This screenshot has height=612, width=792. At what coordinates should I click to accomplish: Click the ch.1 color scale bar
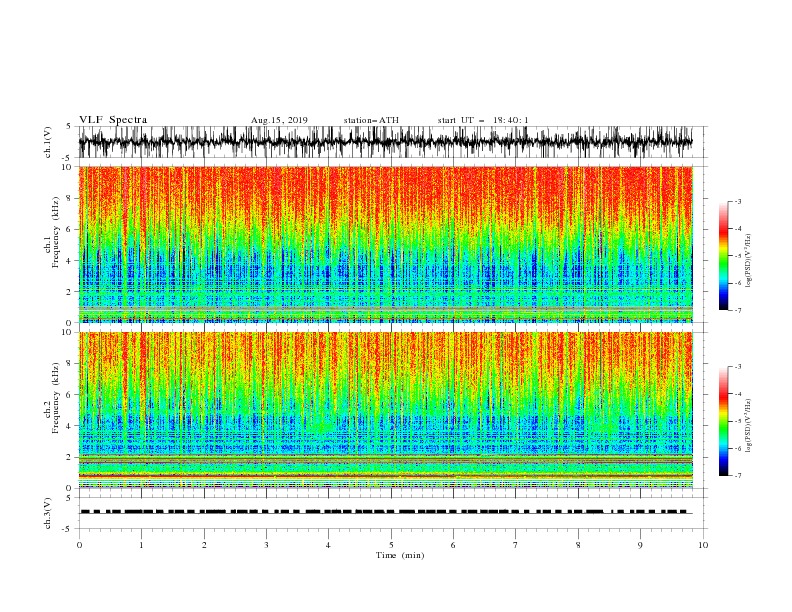[x=723, y=256]
